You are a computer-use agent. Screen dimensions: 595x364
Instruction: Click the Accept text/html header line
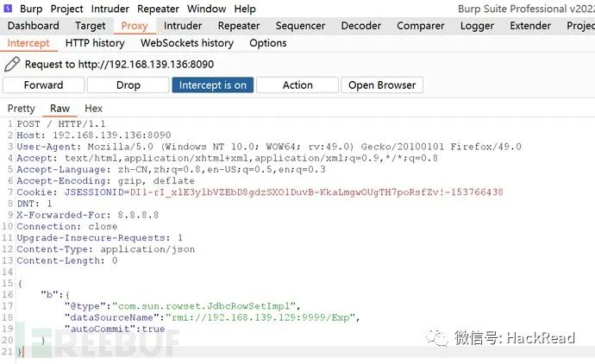(x=228, y=158)
